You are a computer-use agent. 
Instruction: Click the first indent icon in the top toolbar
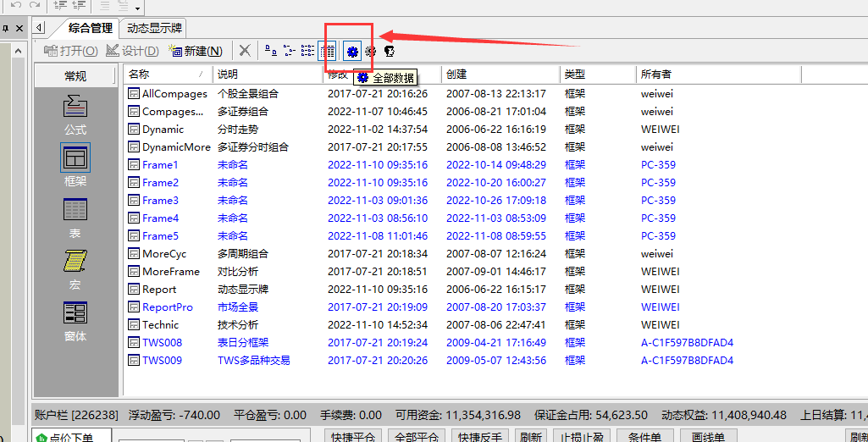point(60,6)
